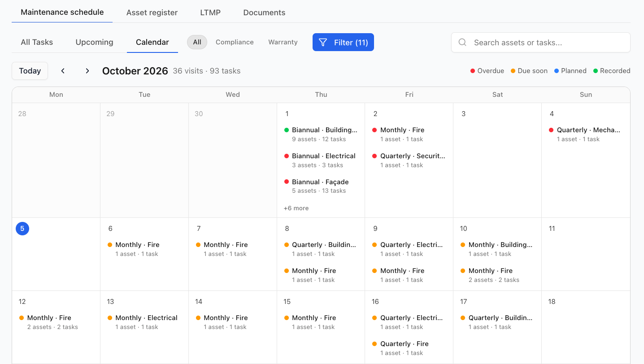Click the Recorded legend item
The height and width of the screenshot is (364, 644).
pyautogui.click(x=612, y=71)
